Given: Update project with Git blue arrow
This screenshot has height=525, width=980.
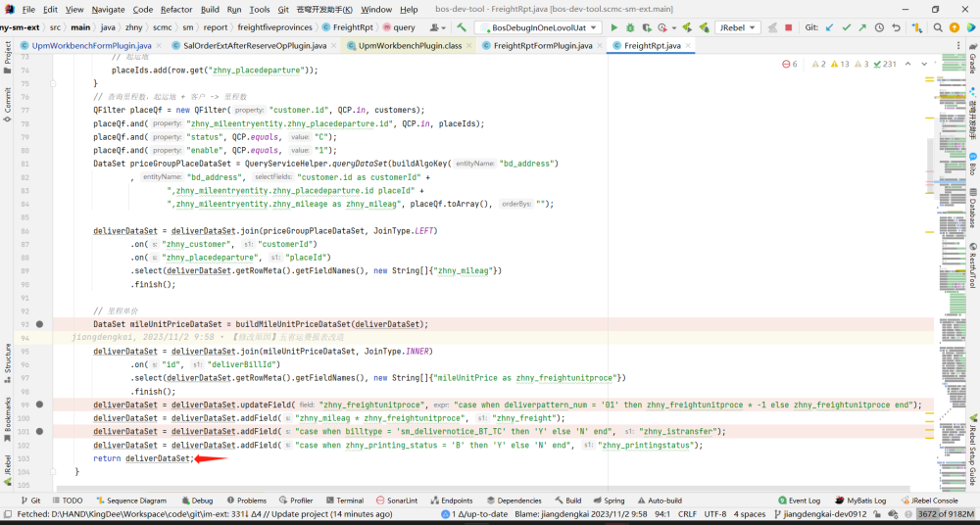Looking at the screenshot, I should point(829,27).
